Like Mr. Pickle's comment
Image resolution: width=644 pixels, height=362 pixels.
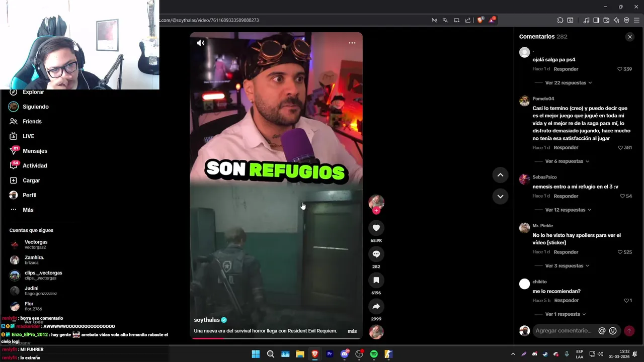click(620, 252)
